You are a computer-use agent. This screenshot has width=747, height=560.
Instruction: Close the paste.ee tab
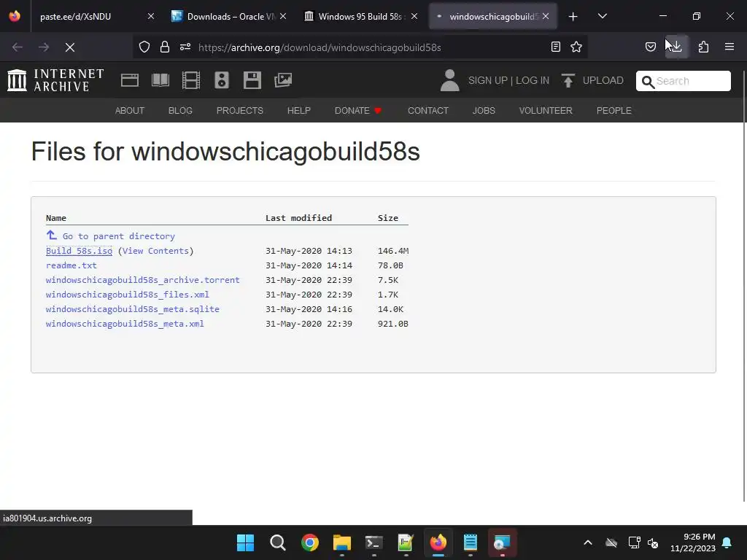coord(151,16)
